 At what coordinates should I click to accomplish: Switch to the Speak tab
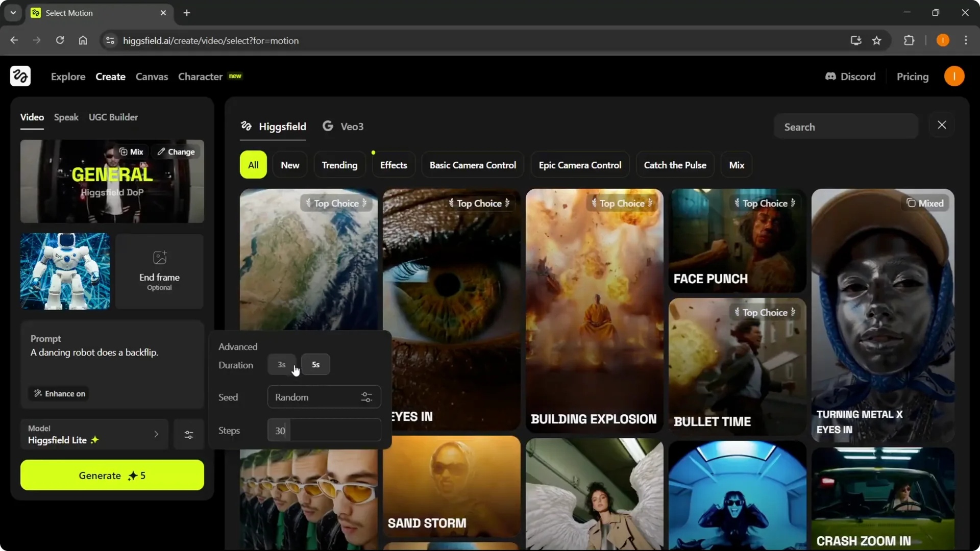66,117
